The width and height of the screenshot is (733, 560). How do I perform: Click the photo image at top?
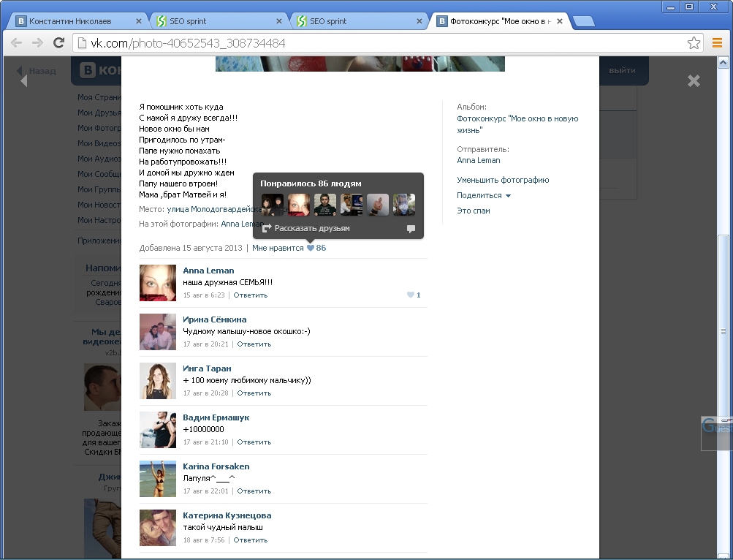click(360, 64)
